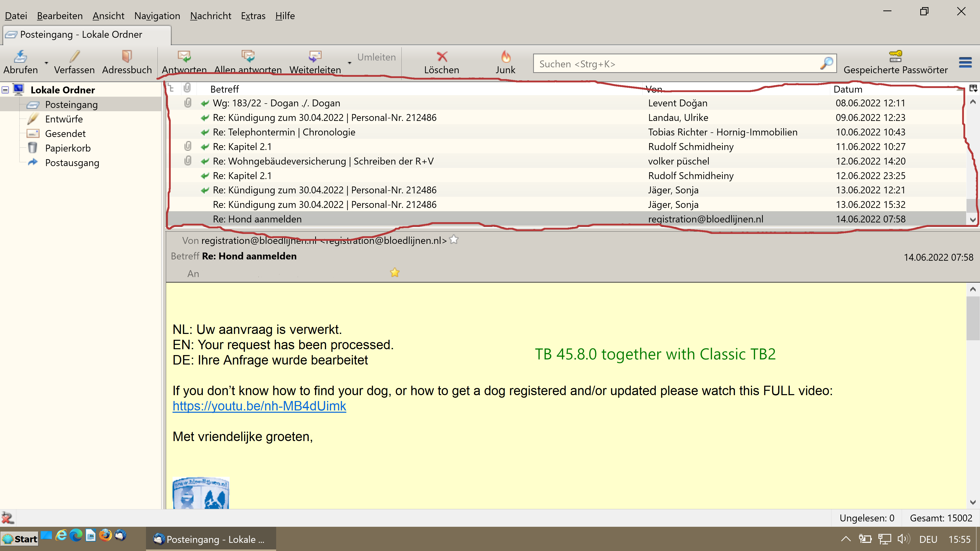This screenshot has height=551, width=980.
Task: Click the Löschen delete icon
Action: [x=441, y=57]
